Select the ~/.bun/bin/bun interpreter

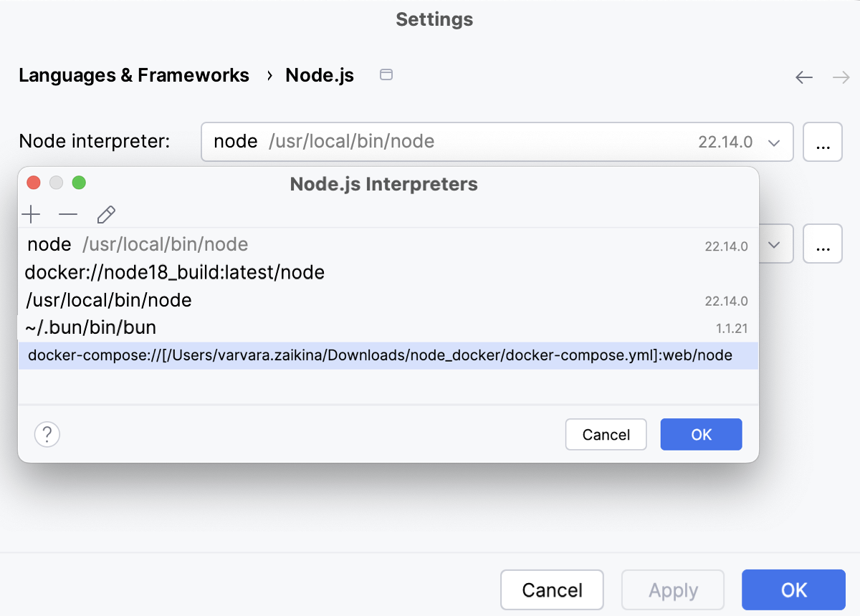pos(91,327)
